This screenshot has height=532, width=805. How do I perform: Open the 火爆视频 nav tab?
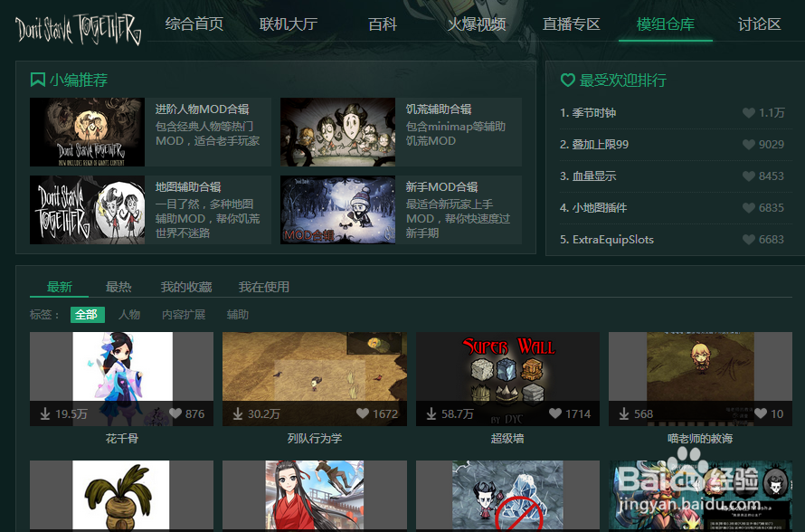point(477,24)
